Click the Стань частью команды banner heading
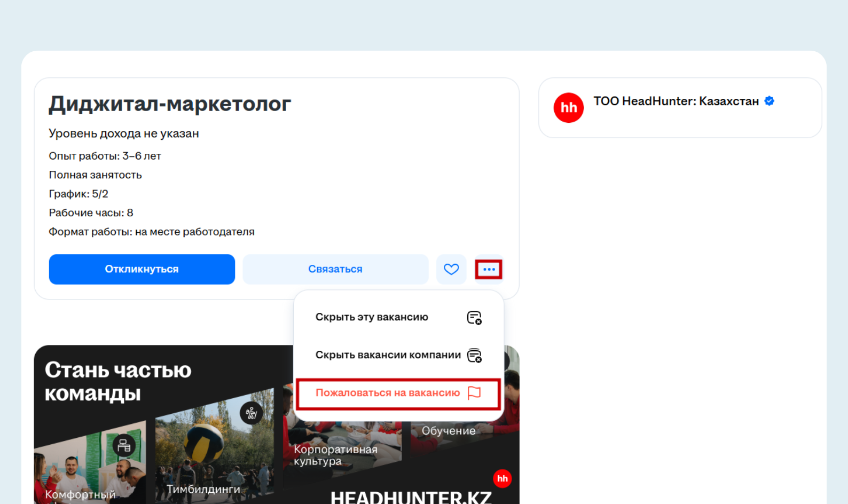 pos(118,381)
